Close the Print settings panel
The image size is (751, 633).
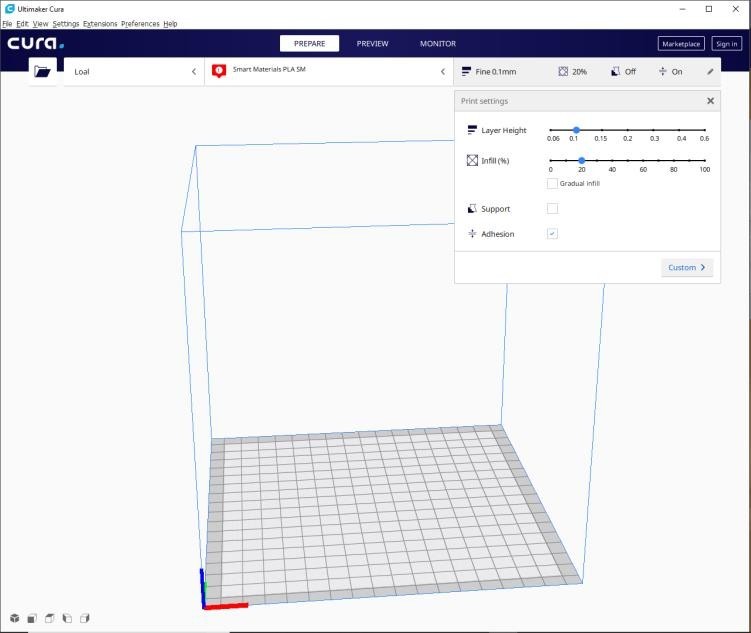[710, 101]
